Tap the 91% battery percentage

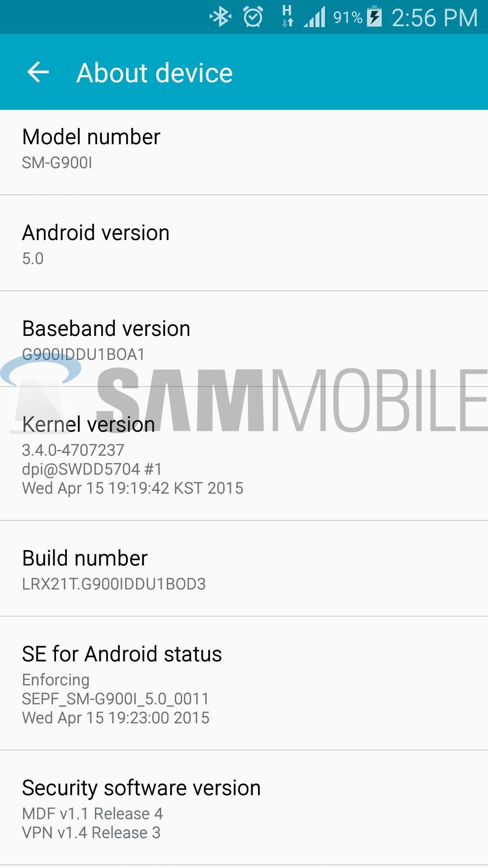[x=348, y=18]
